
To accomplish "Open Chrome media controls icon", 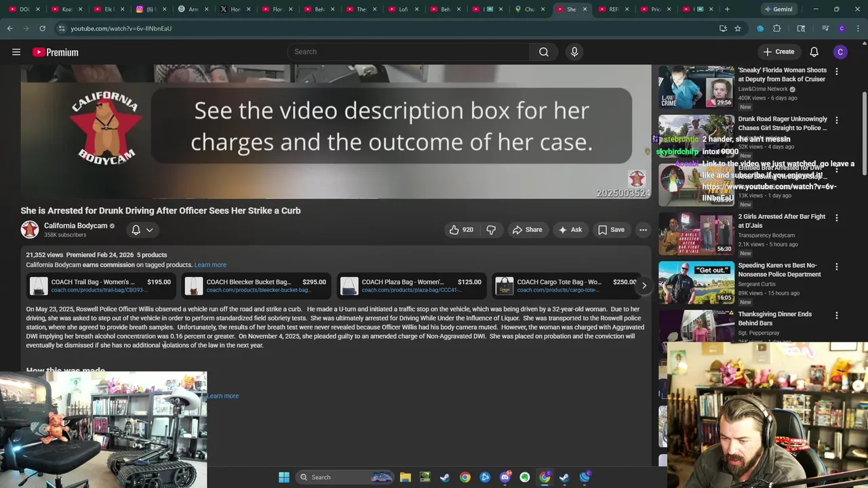I will point(825,28).
